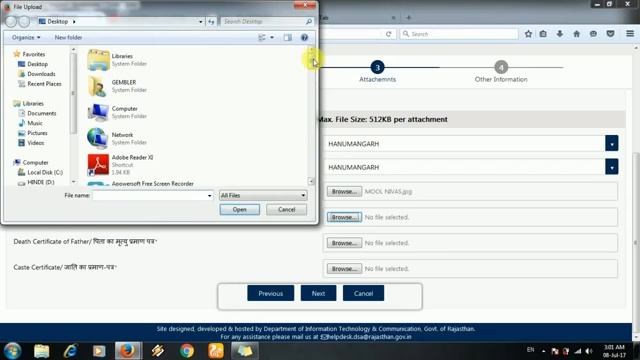Image resolution: width=640 pixels, height=360 pixels.
Task: Click the Pocket icon in Firefox toolbar
Action: [x=610, y=34]
